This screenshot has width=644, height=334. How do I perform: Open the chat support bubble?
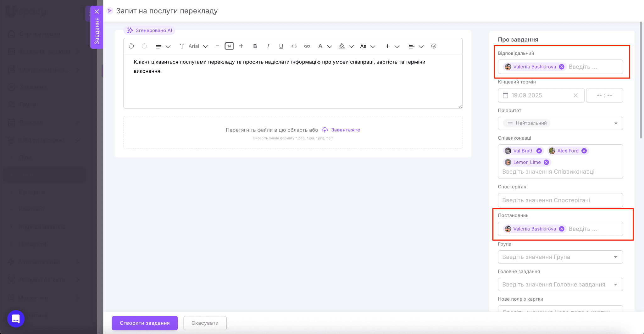click(16, 319)
